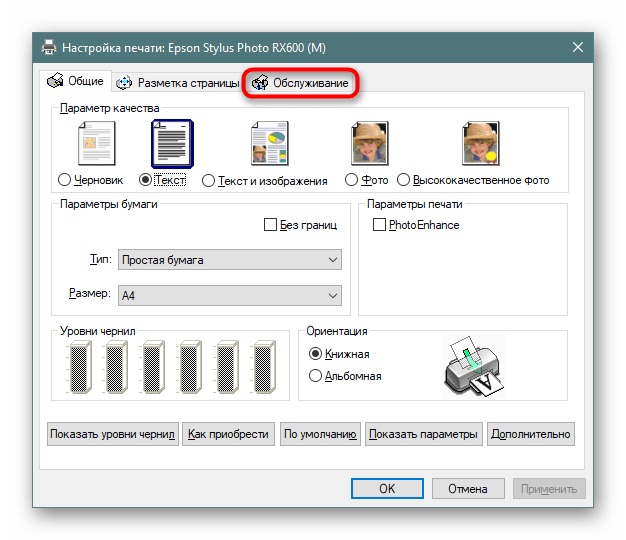Click the last ink cartridge level indicator
Image resolution: width=626 pixels, height=540 pixels.
point(265,367)
